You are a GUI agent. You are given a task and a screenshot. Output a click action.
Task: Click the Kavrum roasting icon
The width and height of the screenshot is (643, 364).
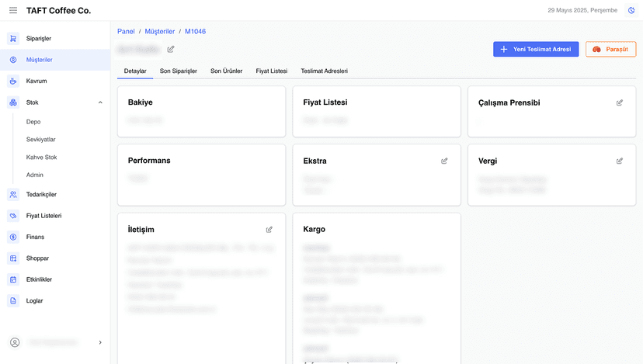coord(13,81)
